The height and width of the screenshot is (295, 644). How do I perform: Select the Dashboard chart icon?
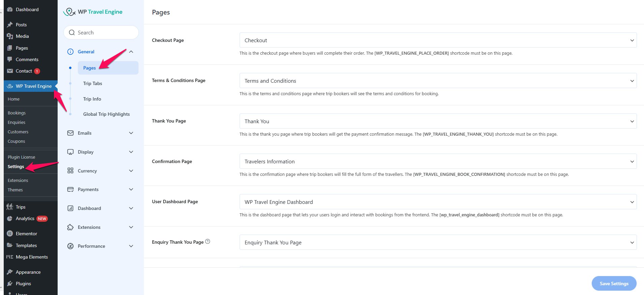(70, 208)
